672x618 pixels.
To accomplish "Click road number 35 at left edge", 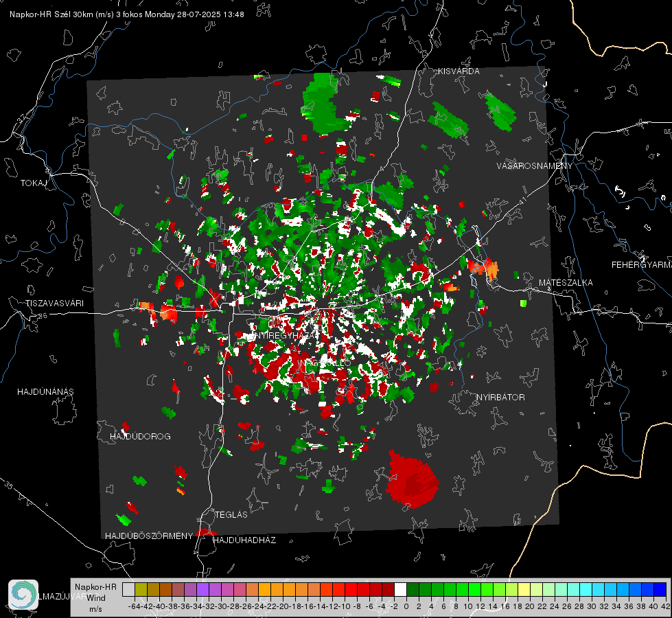I will pos(8,485).
